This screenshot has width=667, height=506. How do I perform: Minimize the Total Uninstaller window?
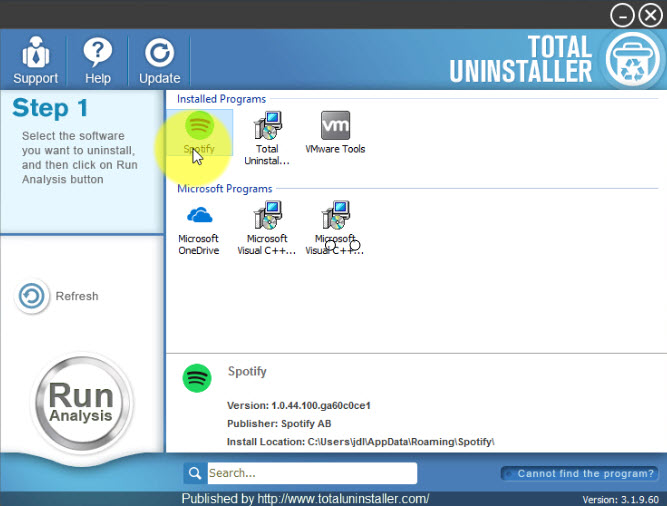[622, 15]
